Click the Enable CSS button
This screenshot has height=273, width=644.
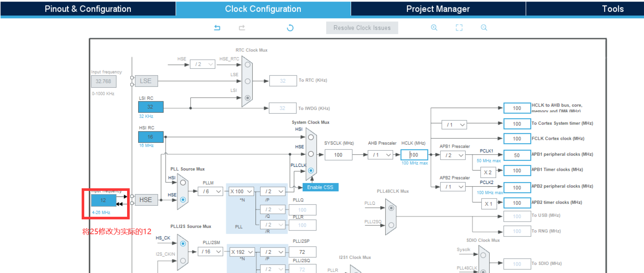(320, 187)
